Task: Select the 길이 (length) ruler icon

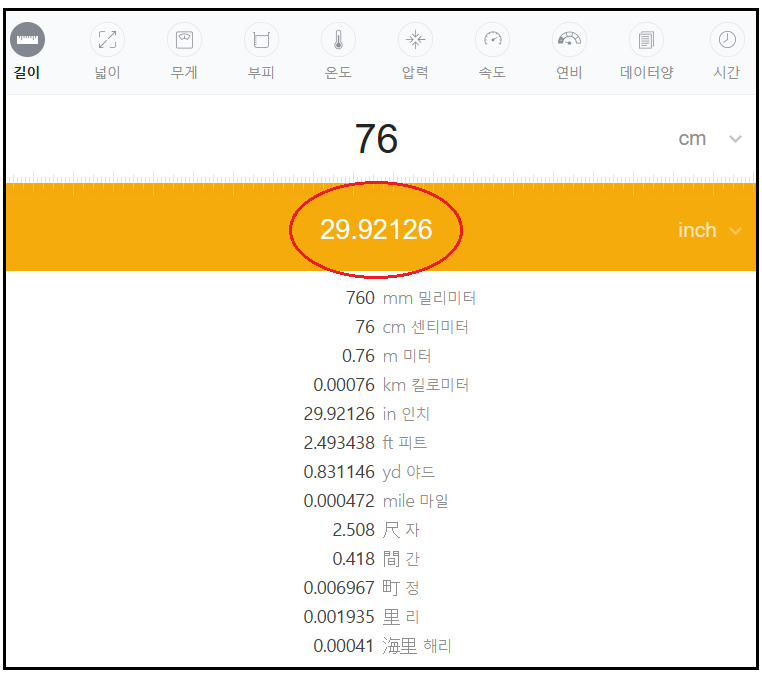Action: tap(27, 39)
